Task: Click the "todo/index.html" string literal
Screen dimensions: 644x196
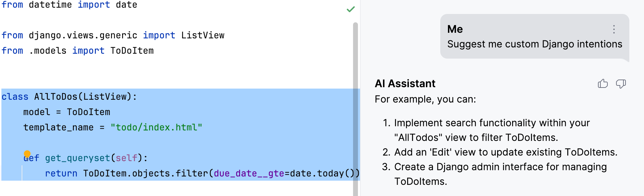Action: tap(156, 127)
